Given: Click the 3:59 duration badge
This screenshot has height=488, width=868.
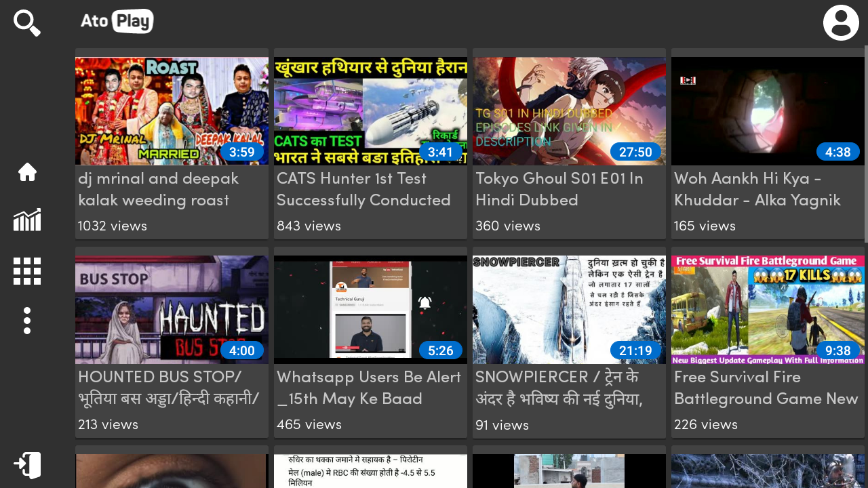Looking at the screenshot, I should pos(242,152).
